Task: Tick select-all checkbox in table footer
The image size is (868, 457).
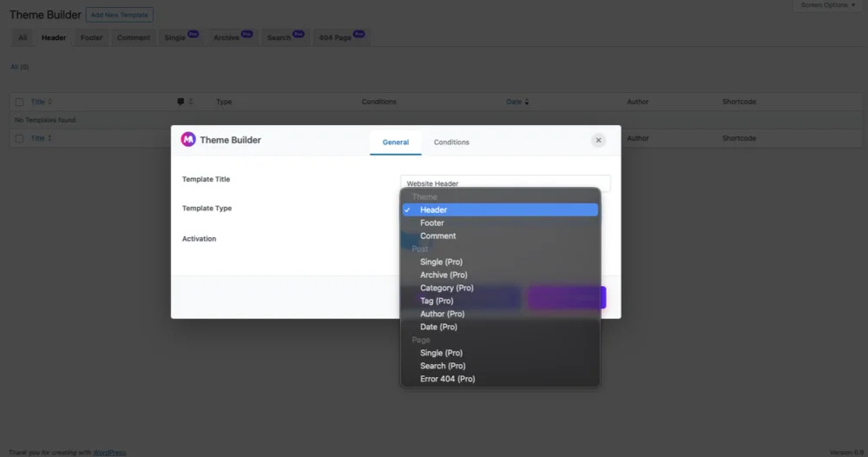Action: click(x=19, y=138)
